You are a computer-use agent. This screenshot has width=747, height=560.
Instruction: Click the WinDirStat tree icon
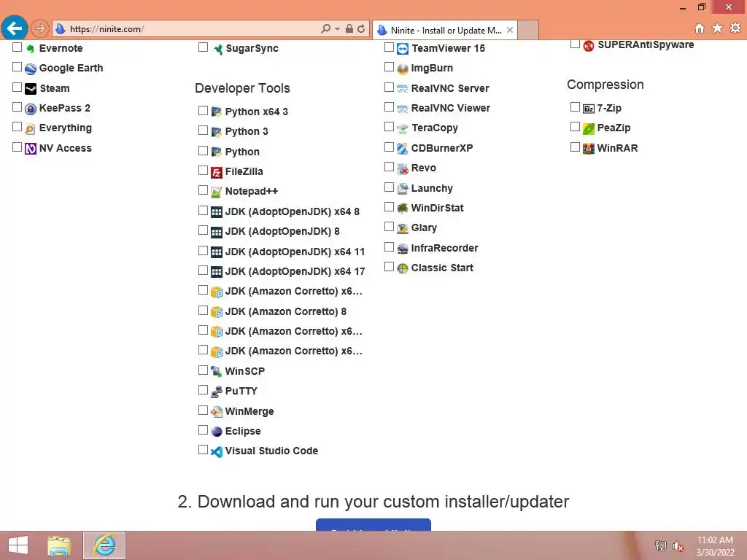tap(403, 208)
